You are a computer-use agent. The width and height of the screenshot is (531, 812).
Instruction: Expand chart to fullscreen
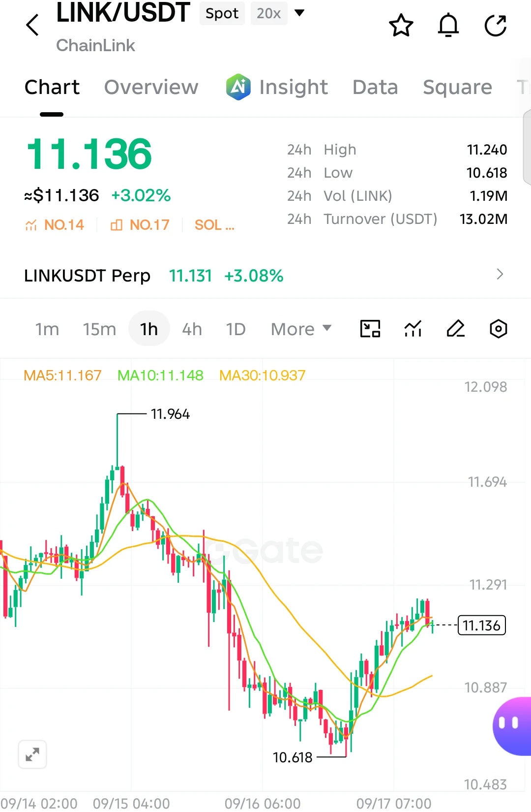(32, 754)
